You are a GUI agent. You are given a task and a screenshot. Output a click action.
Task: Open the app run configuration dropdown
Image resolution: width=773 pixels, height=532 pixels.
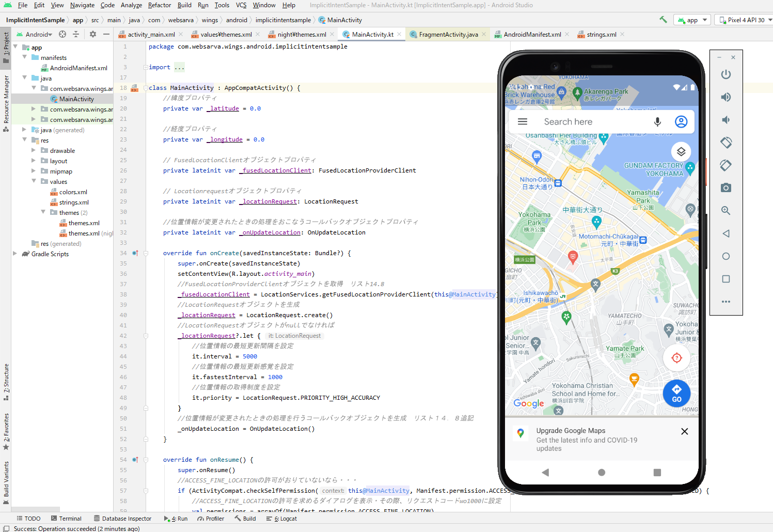click(x=692, y=20)
